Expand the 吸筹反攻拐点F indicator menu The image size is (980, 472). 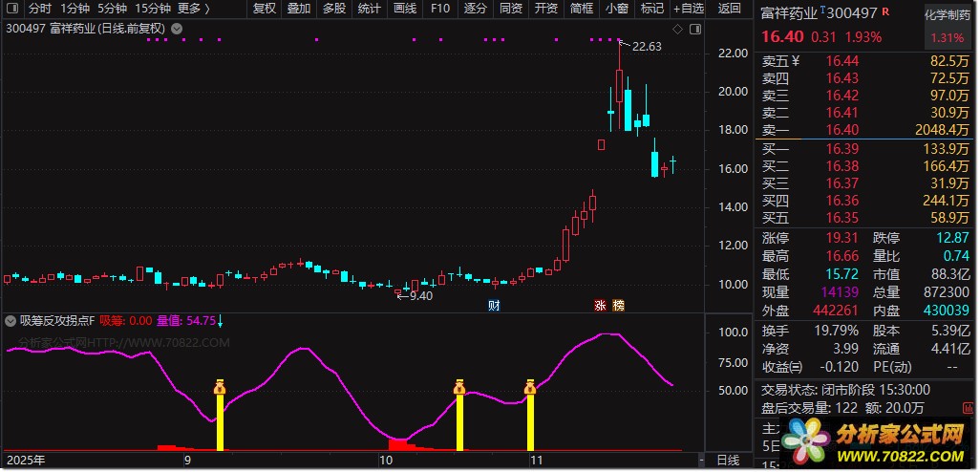click(x=10, y=321)
